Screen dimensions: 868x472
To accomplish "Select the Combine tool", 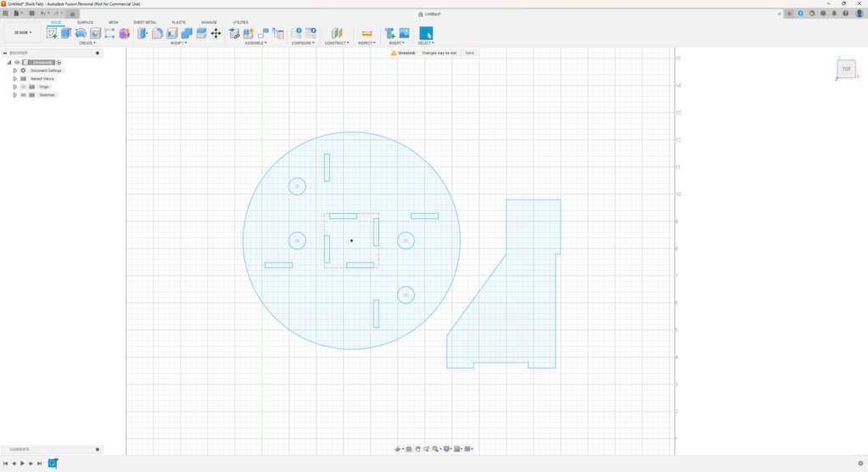I will coord(187,33).
